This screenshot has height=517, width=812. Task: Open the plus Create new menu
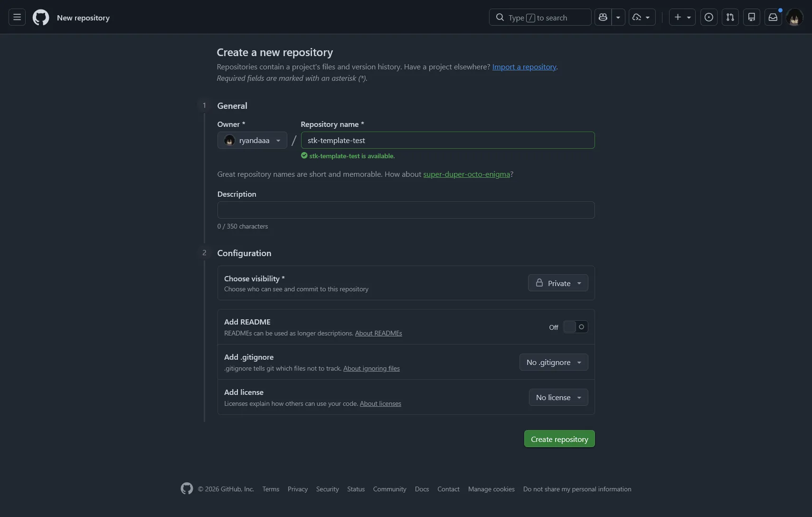click(682, 18)
